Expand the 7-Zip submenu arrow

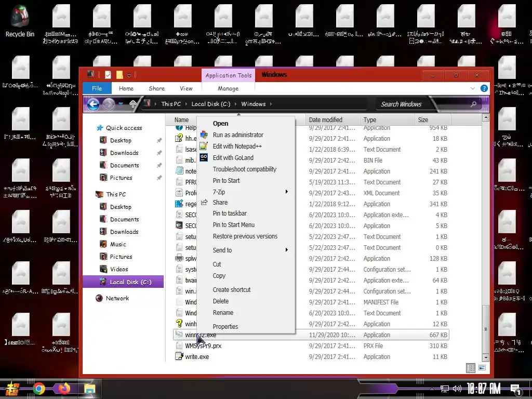[x=287, y=192]
